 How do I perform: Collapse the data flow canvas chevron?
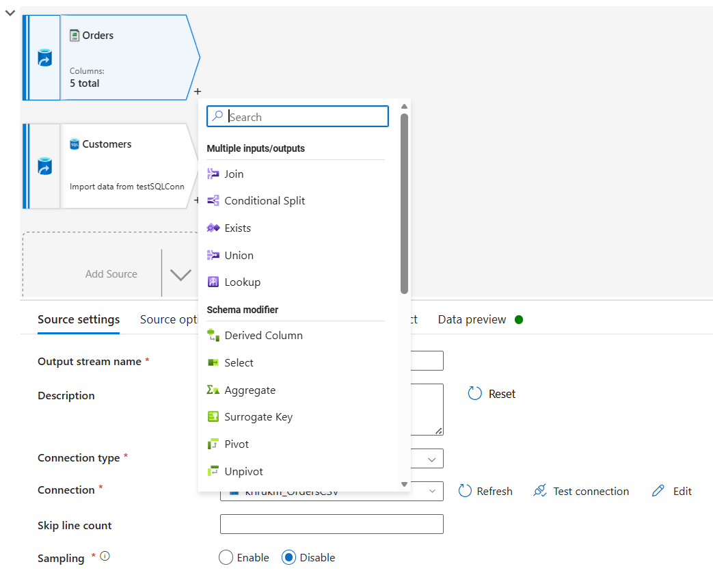tap(10, 13)
